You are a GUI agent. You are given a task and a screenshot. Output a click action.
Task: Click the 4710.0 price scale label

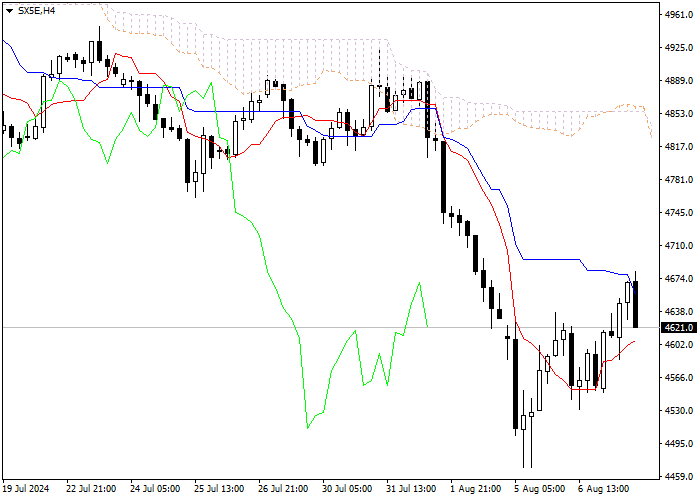coord(679,246)
